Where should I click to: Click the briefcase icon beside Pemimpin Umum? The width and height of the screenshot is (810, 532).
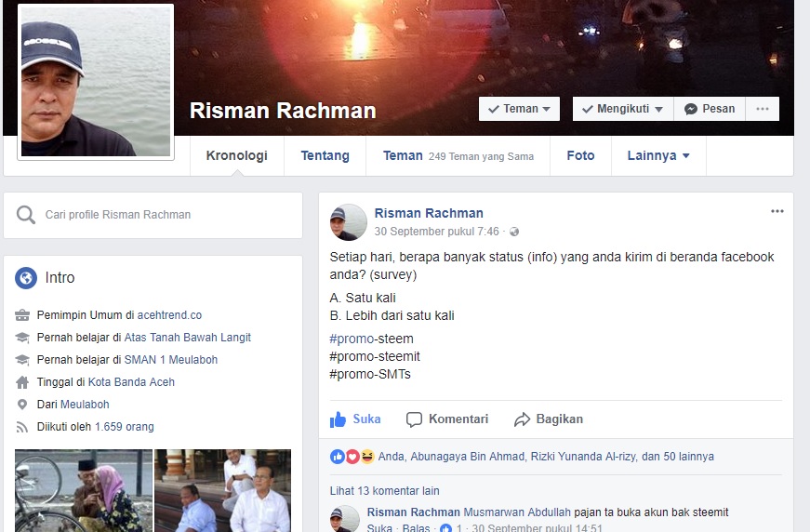pyautogui.click(x=22, y=315)
